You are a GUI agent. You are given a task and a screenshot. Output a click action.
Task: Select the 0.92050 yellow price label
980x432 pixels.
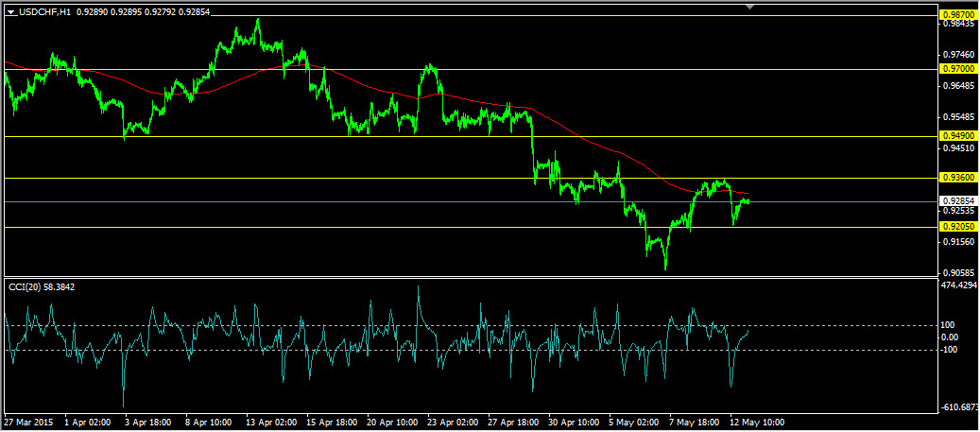tap(958, 227)
